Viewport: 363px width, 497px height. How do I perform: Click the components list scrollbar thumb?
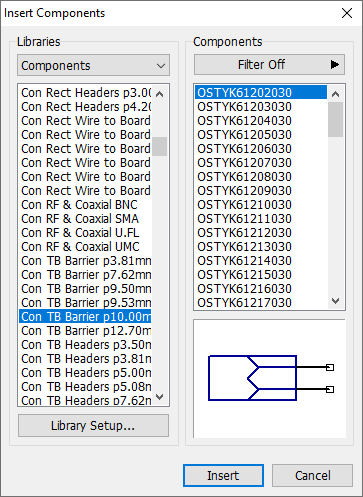[x=335, y=119]
